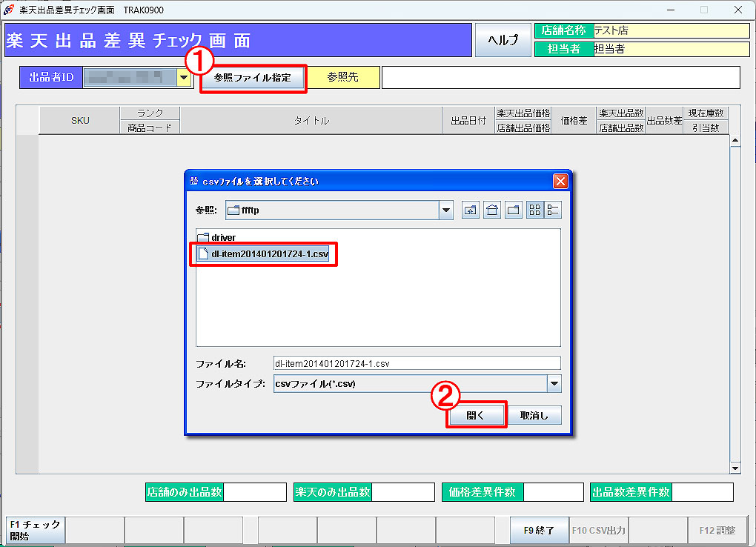756x547 pixels.
Task: Click the application icon in title bar
Action: (9, 10)
